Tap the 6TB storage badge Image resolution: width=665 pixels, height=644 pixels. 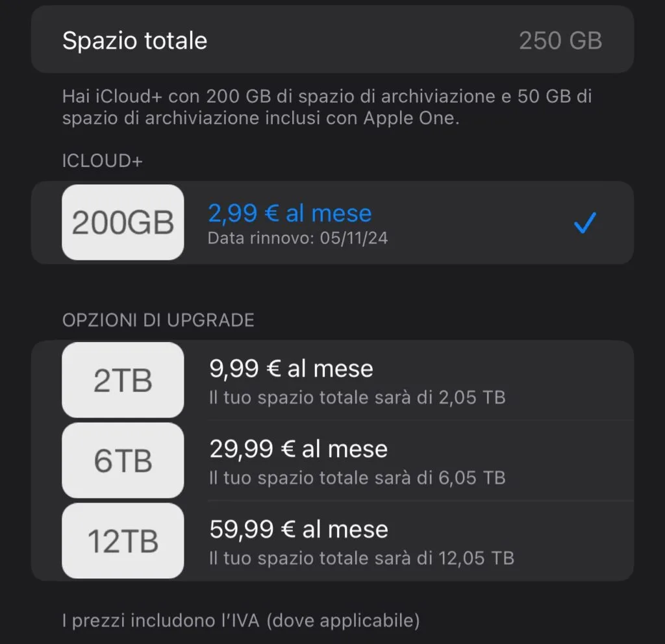pyautogui.click(x=123, y=460)
